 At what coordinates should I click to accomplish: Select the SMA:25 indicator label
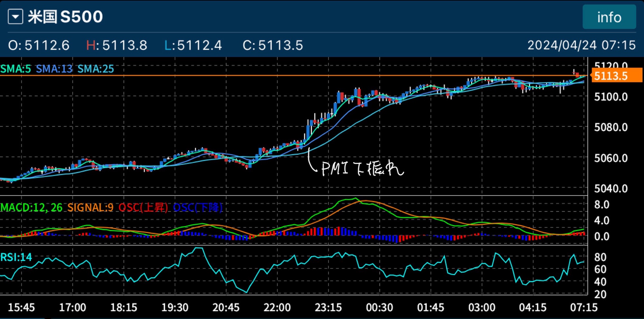point(96,69)
